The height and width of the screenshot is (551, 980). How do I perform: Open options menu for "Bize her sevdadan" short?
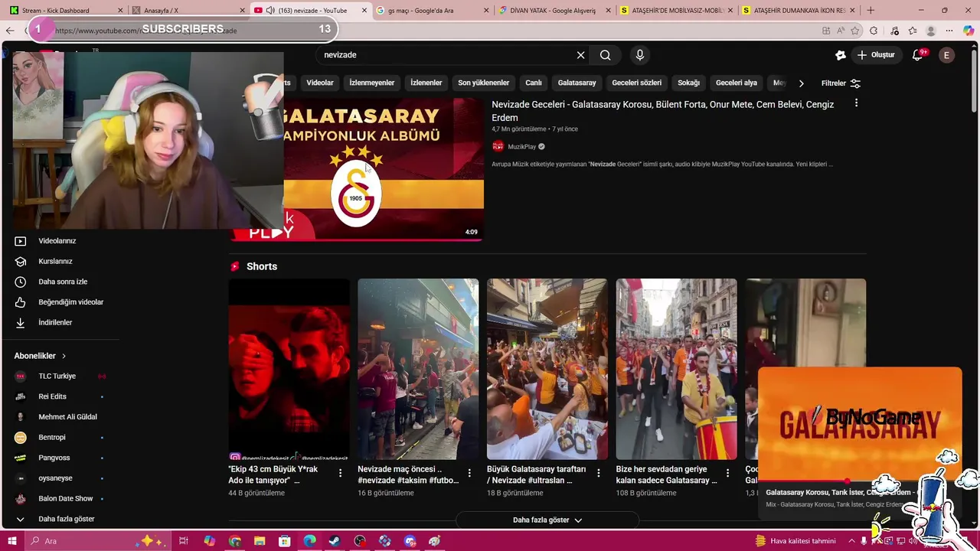point(728,473)
